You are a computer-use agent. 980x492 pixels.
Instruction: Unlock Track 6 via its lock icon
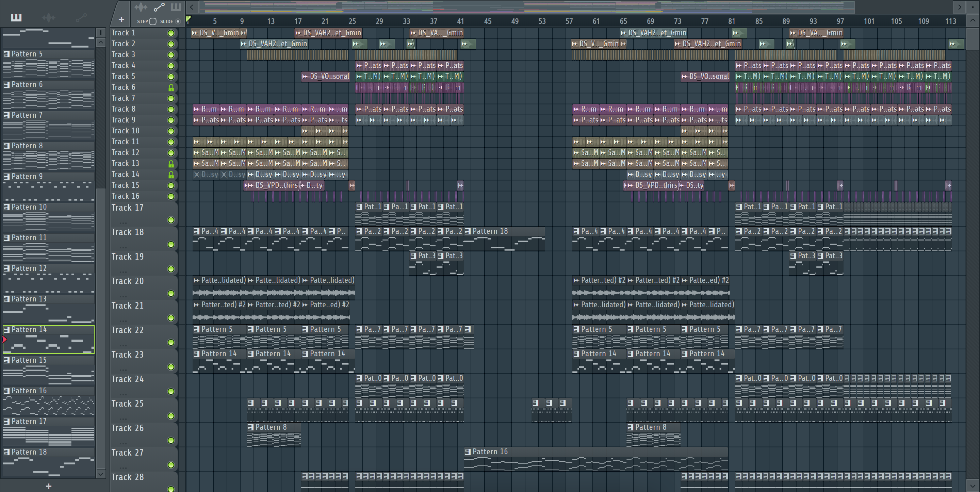171,87
